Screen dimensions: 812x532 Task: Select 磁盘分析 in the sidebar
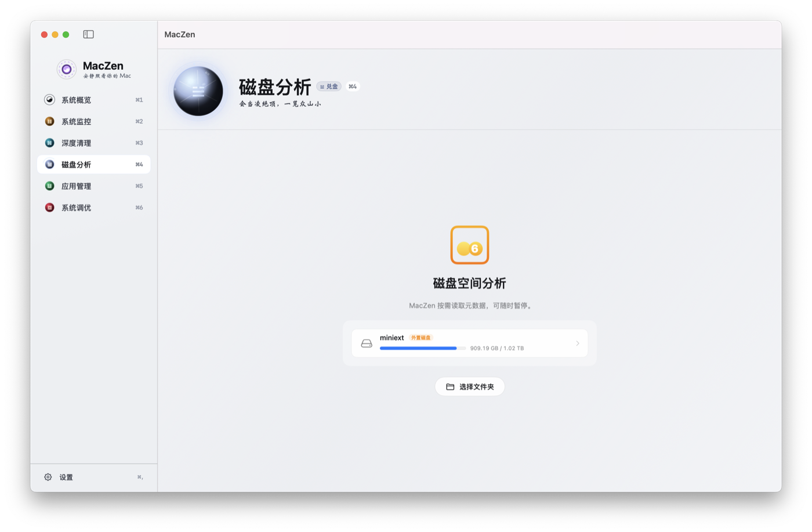pyautogui.click(x=94, y=164)
